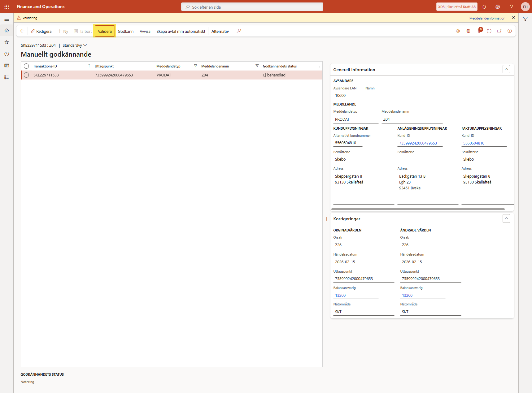This screenshot has width=532, height=393.
Task: Open the app launcher waffle icon
Action: (x=7, y=6)
